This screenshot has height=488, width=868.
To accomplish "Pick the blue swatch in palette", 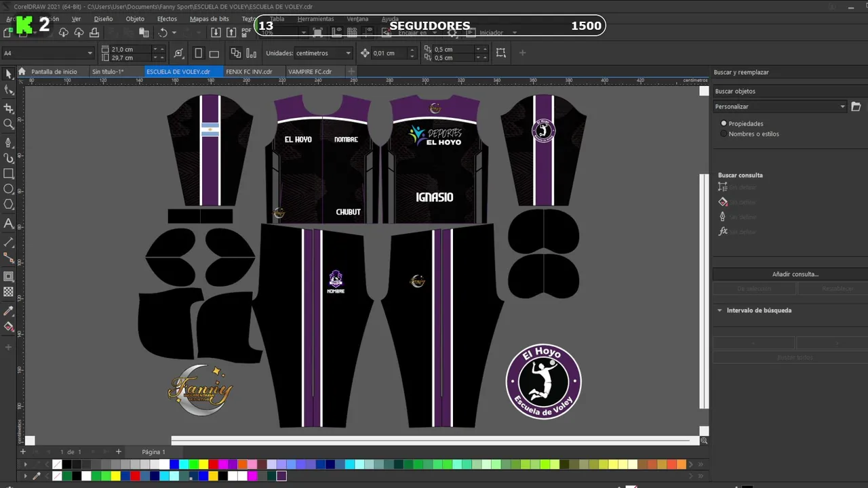I will click(x=174, y=464).
